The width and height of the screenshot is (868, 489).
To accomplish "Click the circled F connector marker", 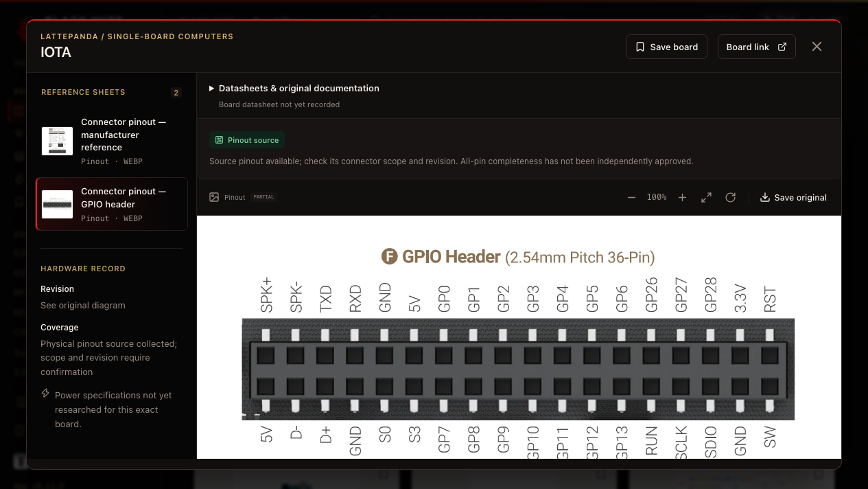I will [390, 257].
